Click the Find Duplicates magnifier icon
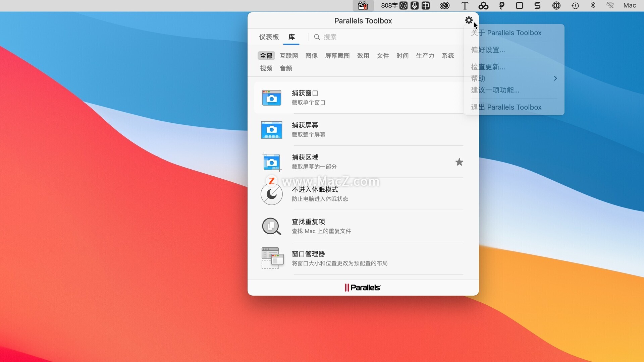 [x=271, y=226]
